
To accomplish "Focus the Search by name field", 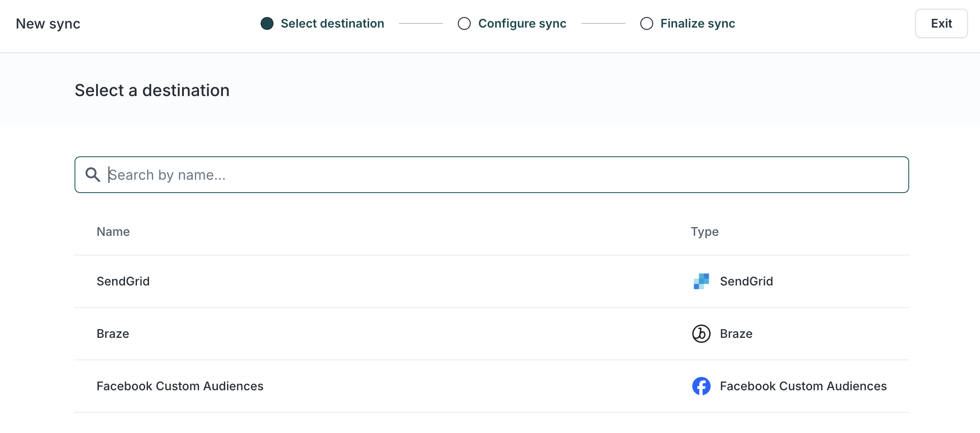I will (491, 175).
